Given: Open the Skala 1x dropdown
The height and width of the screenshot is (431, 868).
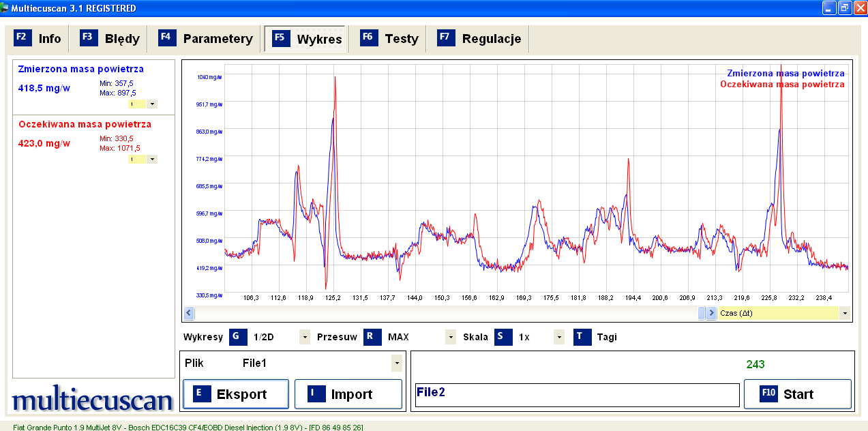Looking at the screenshot, I should pos(559,337).
